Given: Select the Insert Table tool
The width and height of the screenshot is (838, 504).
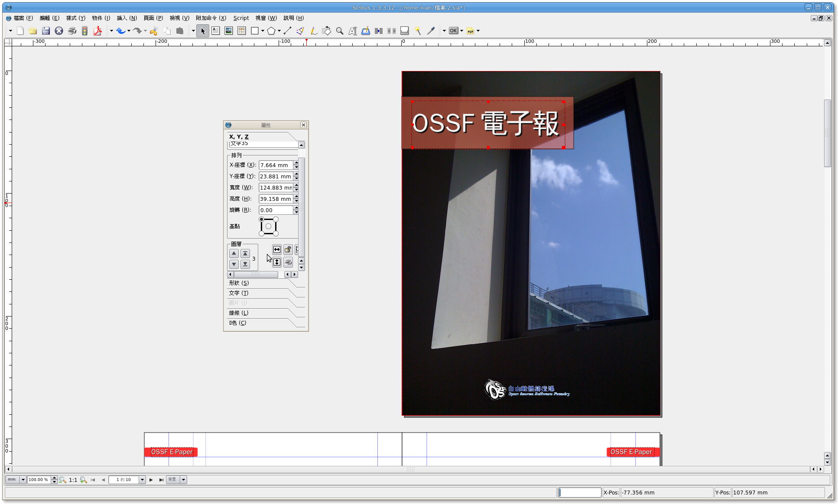Looking at the screenshot, I should (241, 31).
